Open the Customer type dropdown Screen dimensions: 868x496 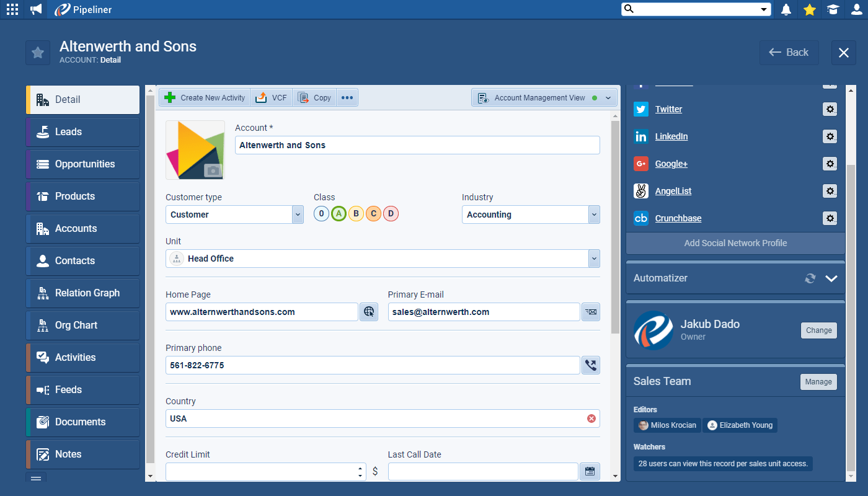click(x=298, y=215)
